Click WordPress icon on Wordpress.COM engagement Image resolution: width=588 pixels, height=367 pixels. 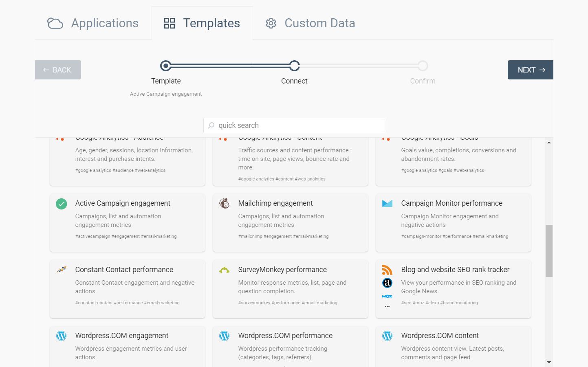[62, 336]
